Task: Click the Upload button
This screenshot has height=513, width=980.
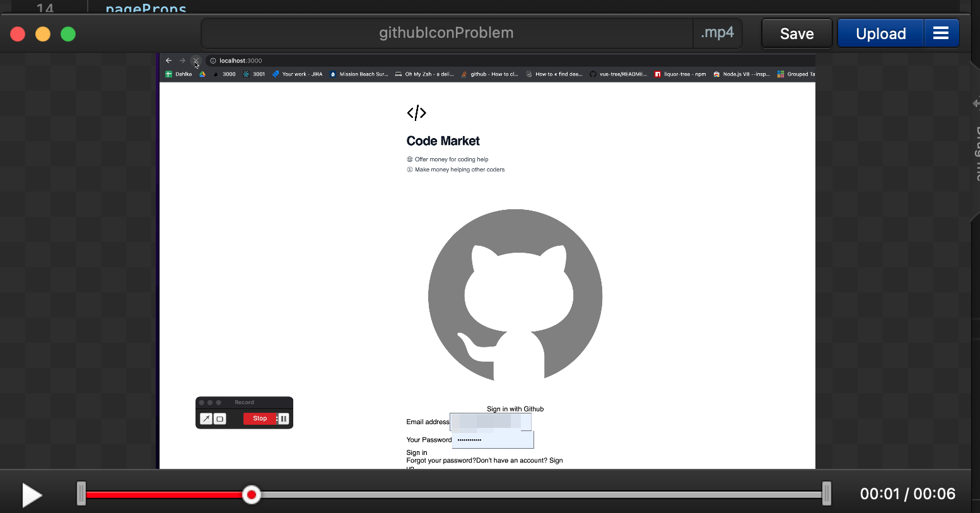Action: [880, 33]
